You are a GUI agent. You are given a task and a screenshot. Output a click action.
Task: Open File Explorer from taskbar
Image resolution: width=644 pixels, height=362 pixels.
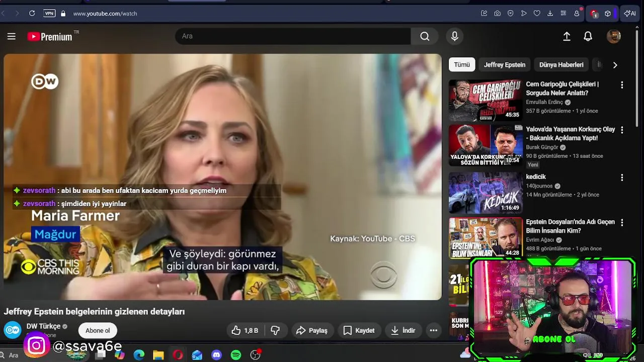click(x=158, y=355)
